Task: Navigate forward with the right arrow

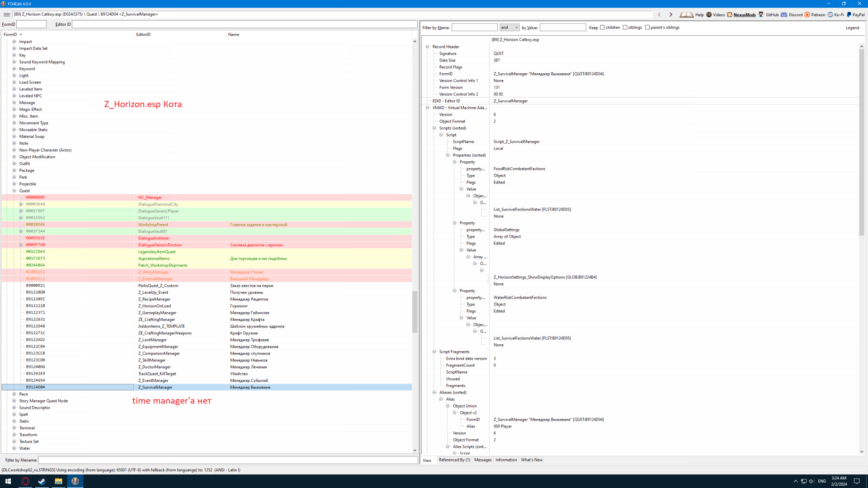Action: point(671,14)
